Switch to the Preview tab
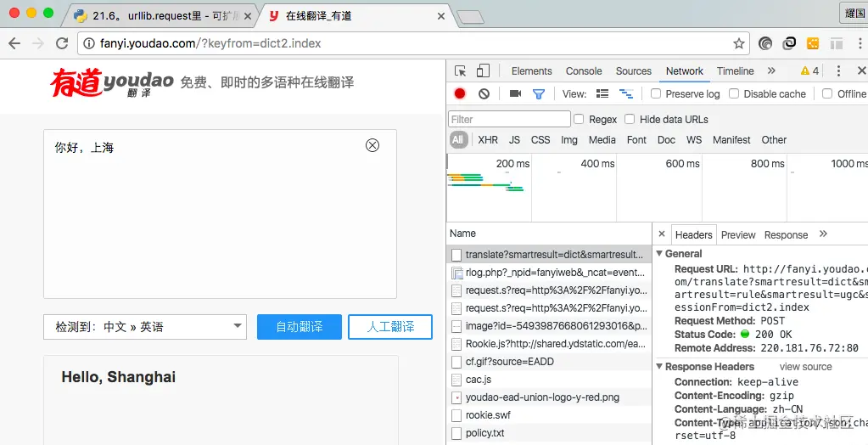 click(x=738, y=235)
